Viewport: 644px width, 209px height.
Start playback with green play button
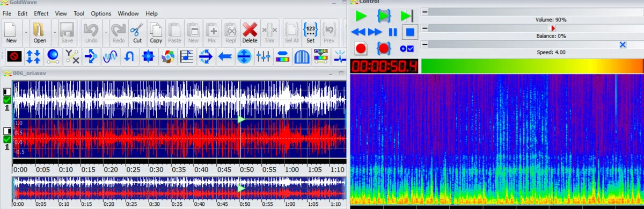click(x=361, y=16)
